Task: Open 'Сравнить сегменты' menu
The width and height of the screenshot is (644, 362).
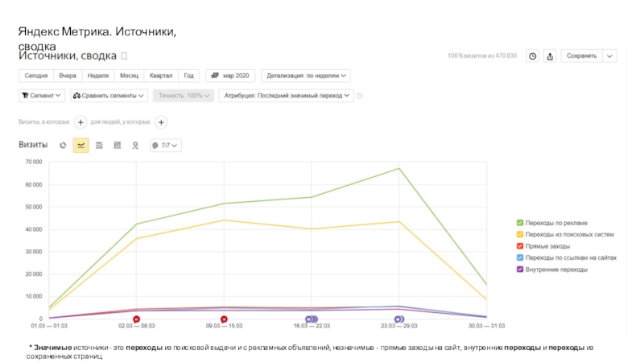Action: [109, 96]
